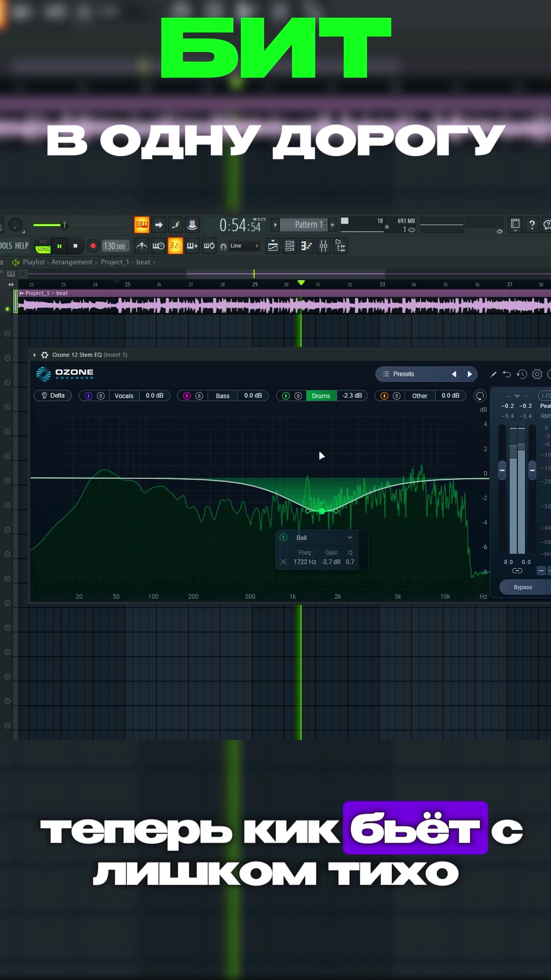Click the stop playback button

[x=76, y=246]
